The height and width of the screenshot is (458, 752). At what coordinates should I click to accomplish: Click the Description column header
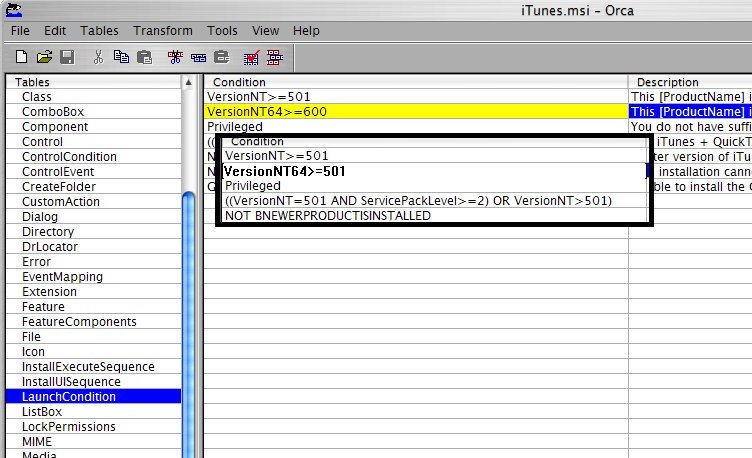pos(691,82)
